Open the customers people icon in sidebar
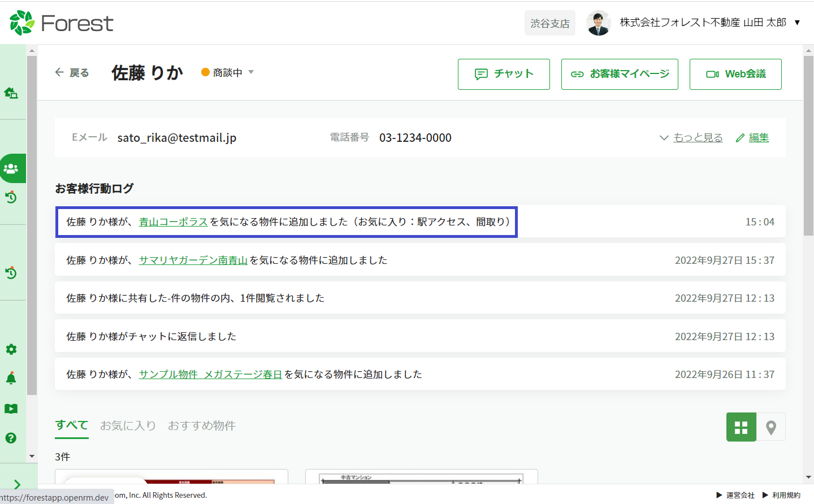 pos(11,168)
